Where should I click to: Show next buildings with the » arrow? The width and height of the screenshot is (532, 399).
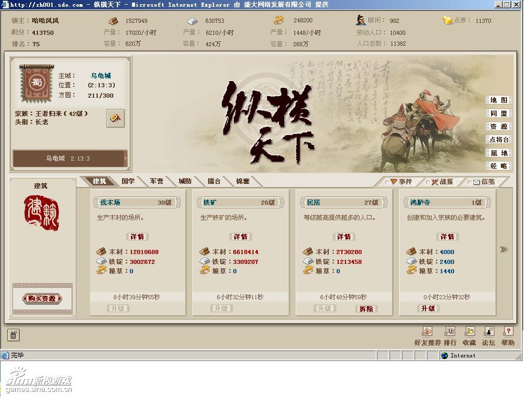point(504,250)
